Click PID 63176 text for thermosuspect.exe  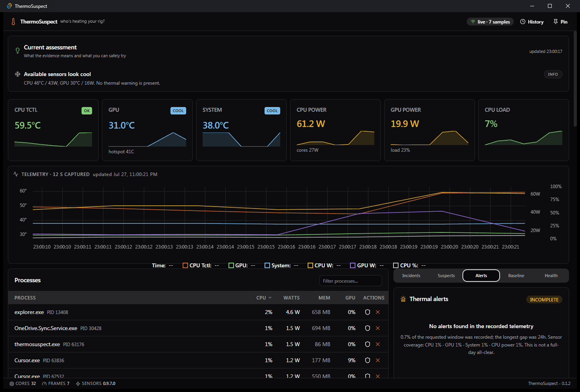[x=74, y=344]
